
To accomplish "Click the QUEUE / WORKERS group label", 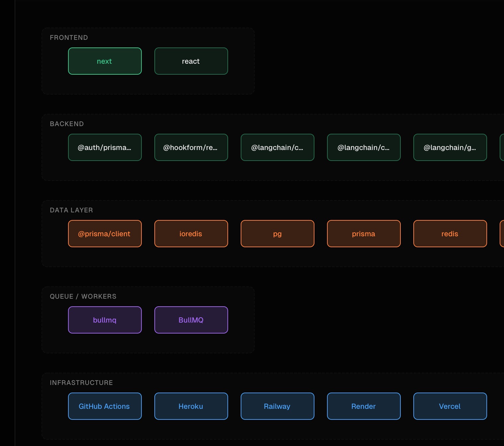I will tap(83, 296).
